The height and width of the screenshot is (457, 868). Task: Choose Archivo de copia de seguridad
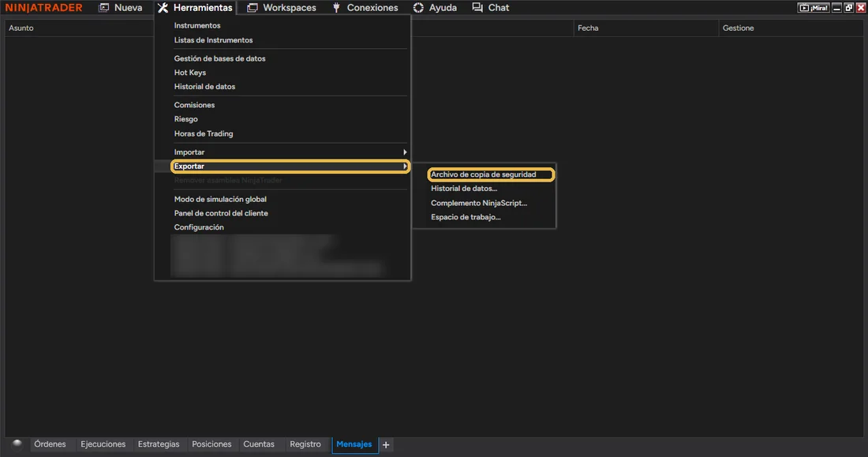[485, 174]
